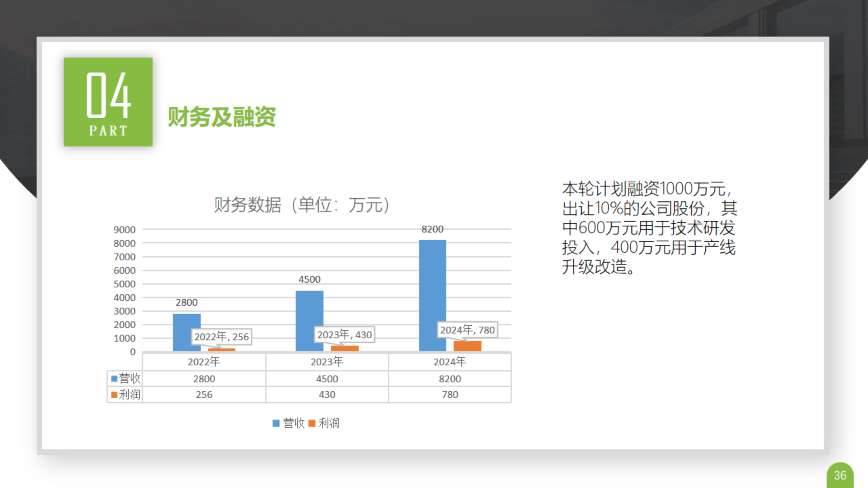Click the 8200 cell in the data table

pos(450,379)
